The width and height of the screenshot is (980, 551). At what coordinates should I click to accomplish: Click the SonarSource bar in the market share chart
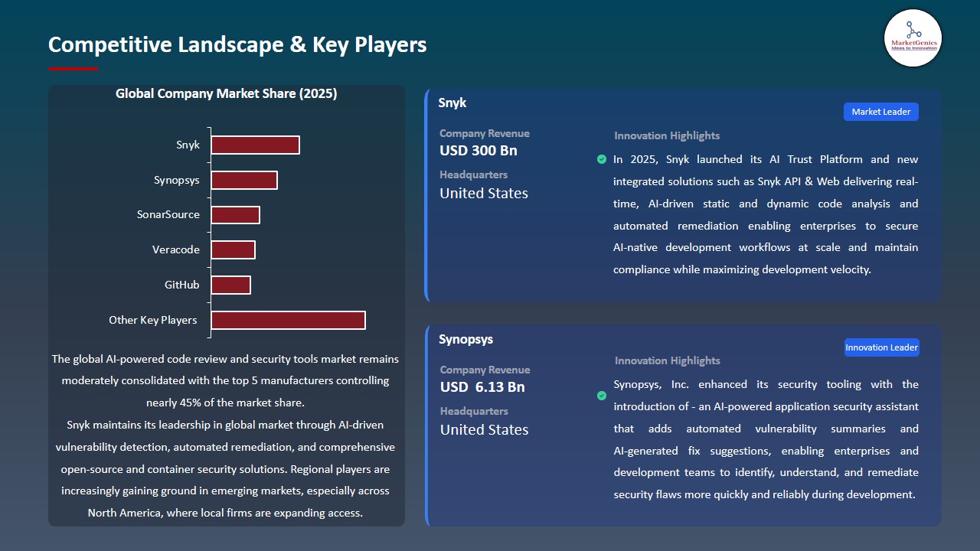236,214
